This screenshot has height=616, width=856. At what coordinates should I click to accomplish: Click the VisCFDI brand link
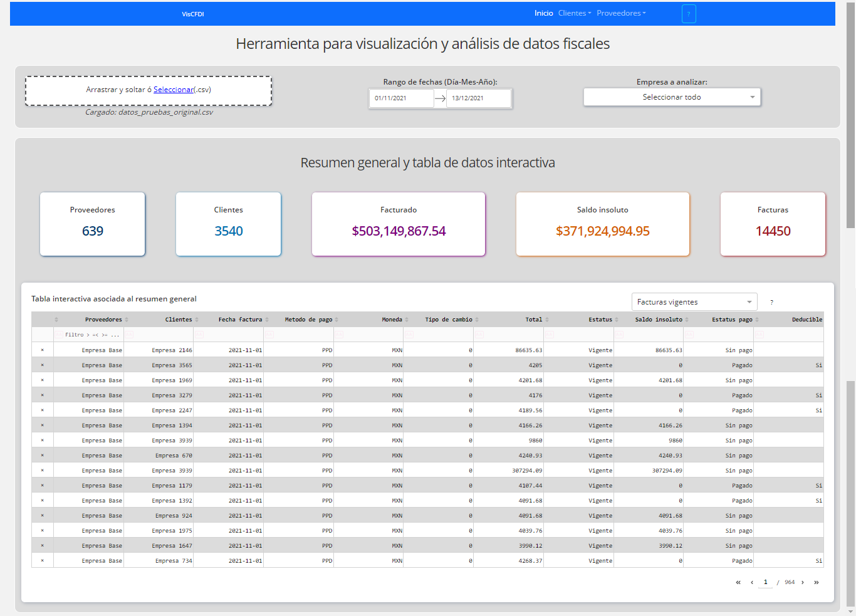point(193,14)
